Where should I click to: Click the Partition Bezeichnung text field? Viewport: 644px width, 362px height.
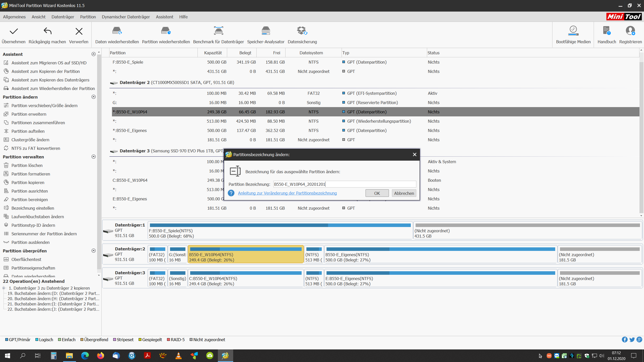(x=345, y=184)
